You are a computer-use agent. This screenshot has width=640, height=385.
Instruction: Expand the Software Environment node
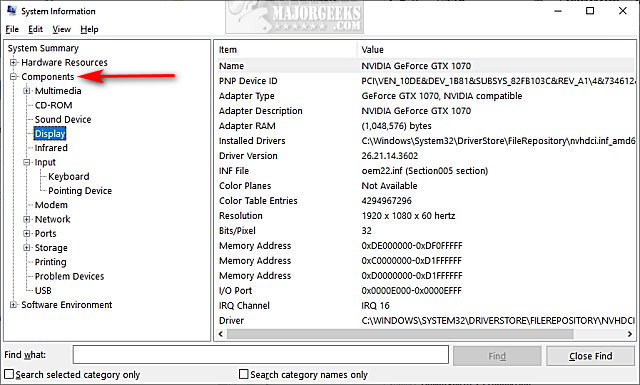(13, 305)
